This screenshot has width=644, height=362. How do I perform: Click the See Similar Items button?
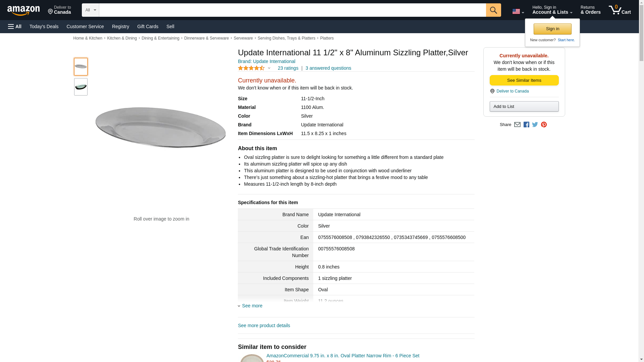524,80
